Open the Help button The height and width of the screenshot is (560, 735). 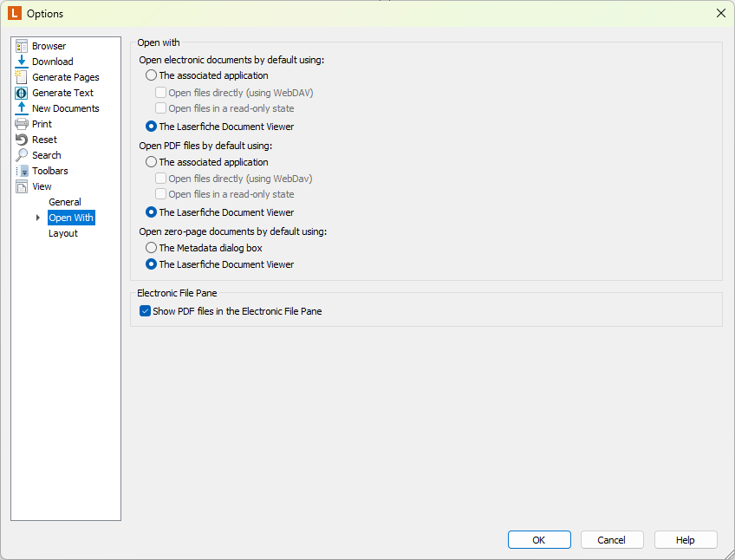tap(686, 540)
